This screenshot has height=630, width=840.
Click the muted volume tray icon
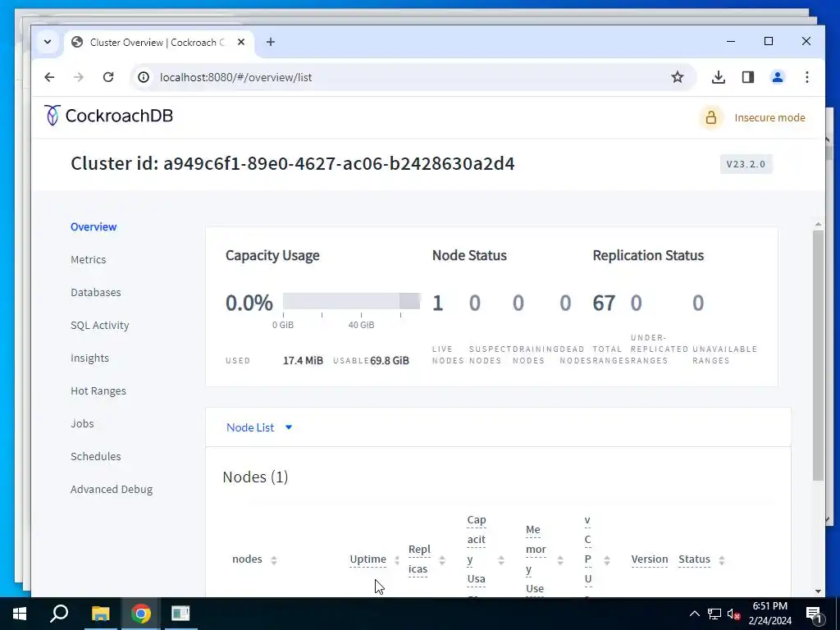pyautogui.click(x=734, y=614)
